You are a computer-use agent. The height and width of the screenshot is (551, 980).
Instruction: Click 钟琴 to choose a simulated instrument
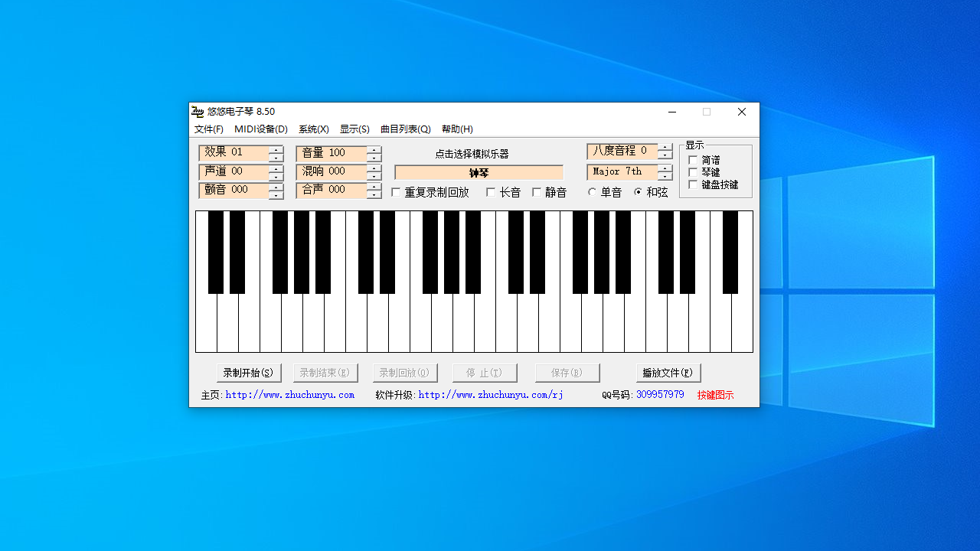(478, 172)
